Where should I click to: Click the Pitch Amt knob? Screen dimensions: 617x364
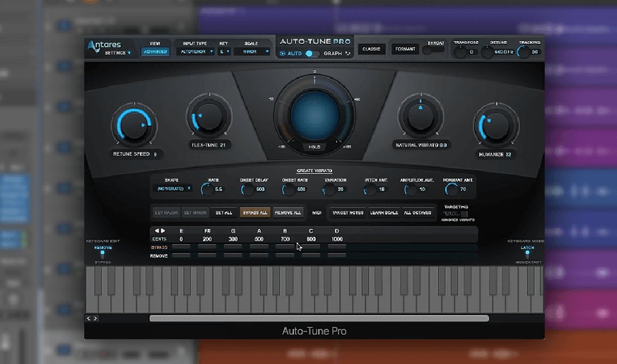tap(370, 189)
